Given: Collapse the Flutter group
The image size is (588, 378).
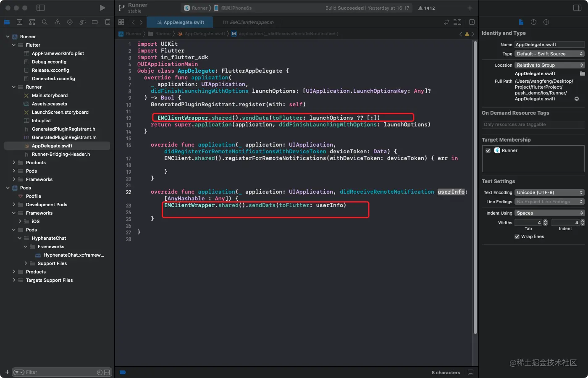Looking at the screenshot, I should pyautogui.click(x=13, y=45).
